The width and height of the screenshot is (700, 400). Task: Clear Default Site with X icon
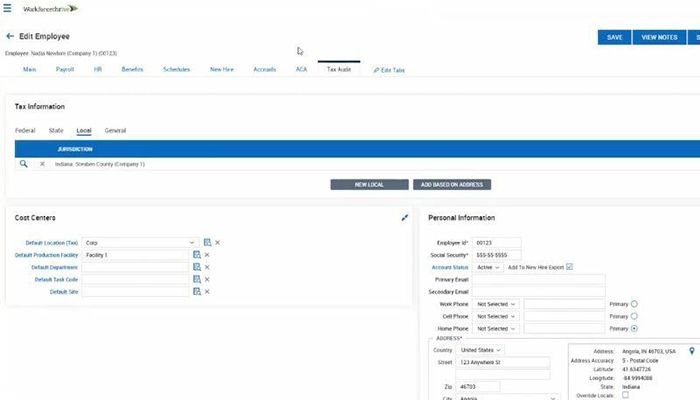tap(207, 292)
